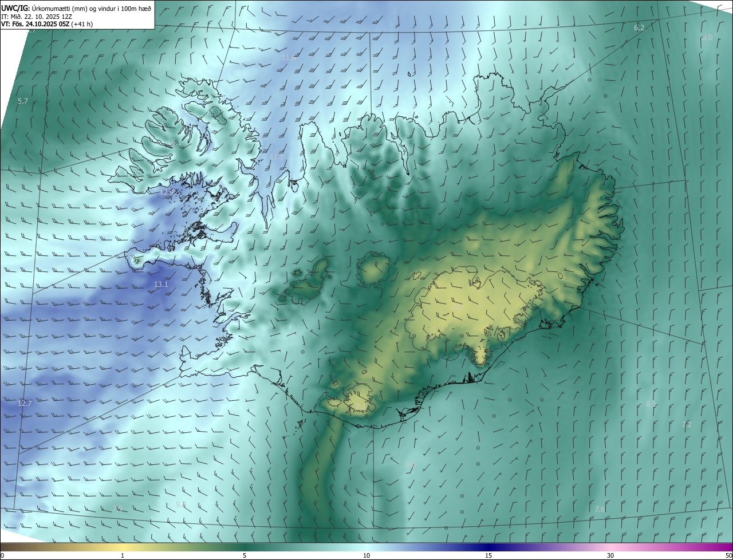733x560 pixels.
Task: Click the colour scale tick label '5'
Action: (x=245, y=555)
